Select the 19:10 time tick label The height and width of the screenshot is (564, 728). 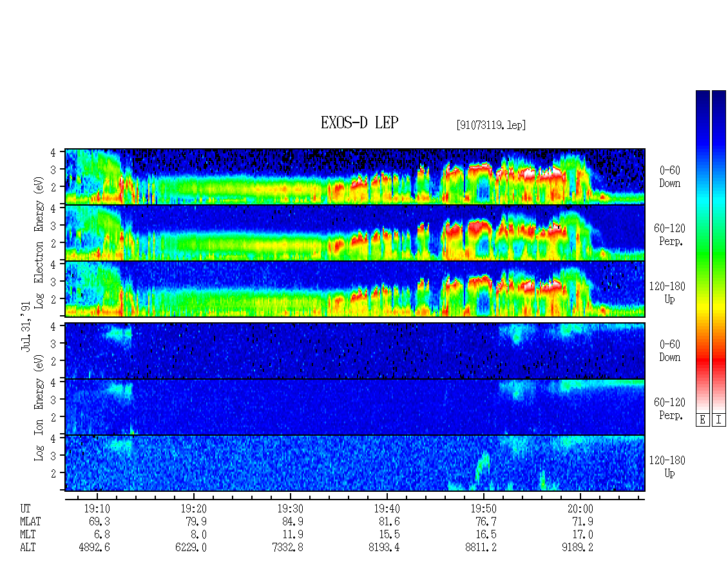(x=97, y=509)
